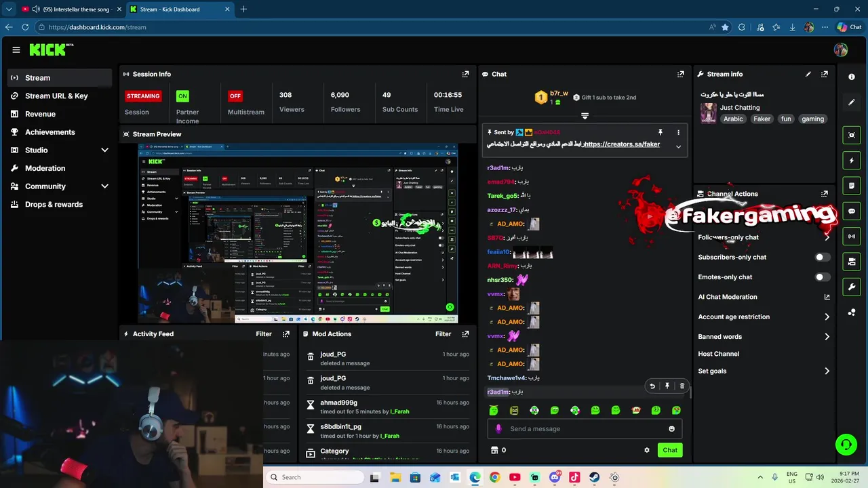This screenshot has width=868, height=488.
Task: Pop out the Mod Actions panel
Action: coord(465,333)
